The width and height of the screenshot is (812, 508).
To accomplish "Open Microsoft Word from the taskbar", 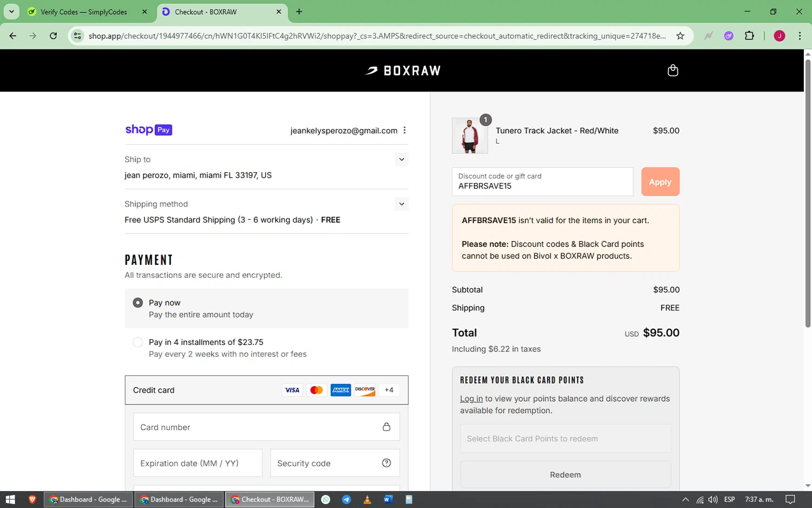I will [x=388, y=499].
